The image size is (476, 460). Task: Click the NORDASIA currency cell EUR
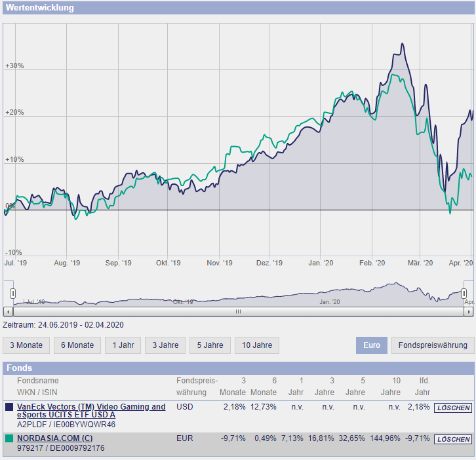click(185, 438)
